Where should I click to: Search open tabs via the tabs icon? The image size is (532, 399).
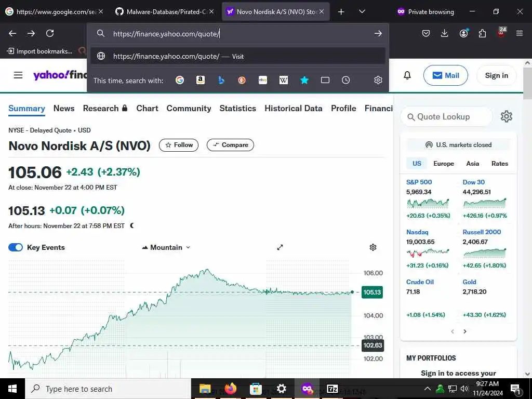(x=325, y=80)
